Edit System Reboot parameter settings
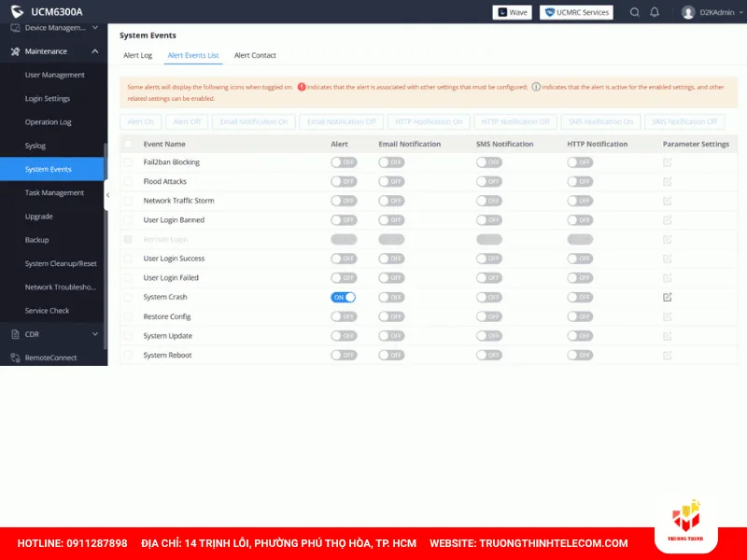 point(668,356)
